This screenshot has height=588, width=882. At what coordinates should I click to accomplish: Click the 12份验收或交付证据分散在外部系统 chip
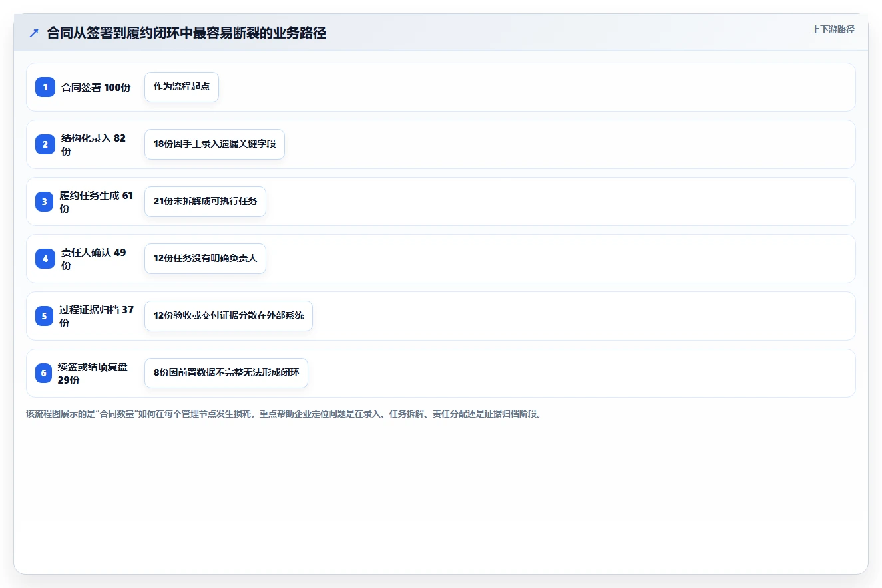coord(228,316)
